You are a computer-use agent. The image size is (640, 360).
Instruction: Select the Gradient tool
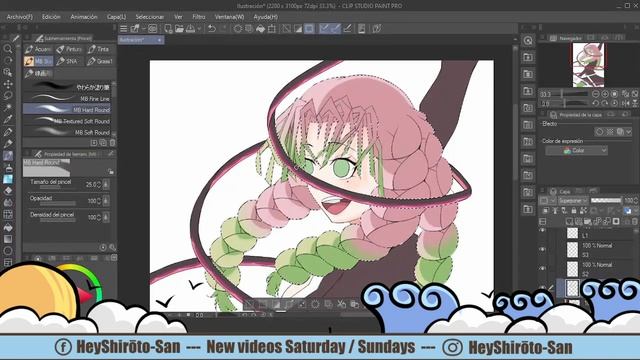pos(8,239)
